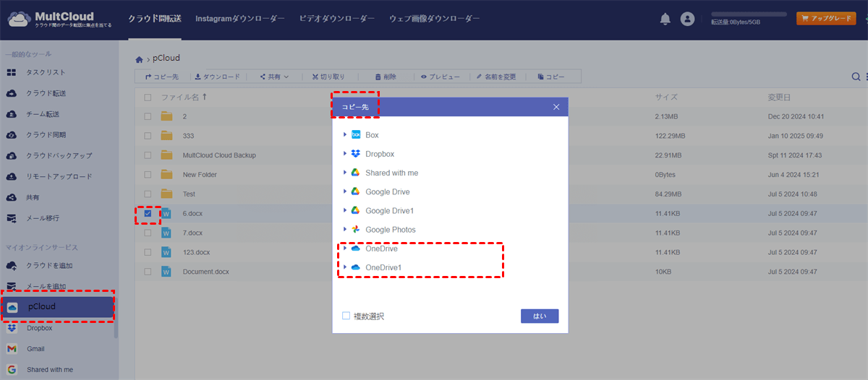Image resolution: width=868 pixels, height=380 pixels.
Task: Sort by ファイル名 column header
Action: coord(184,98)
